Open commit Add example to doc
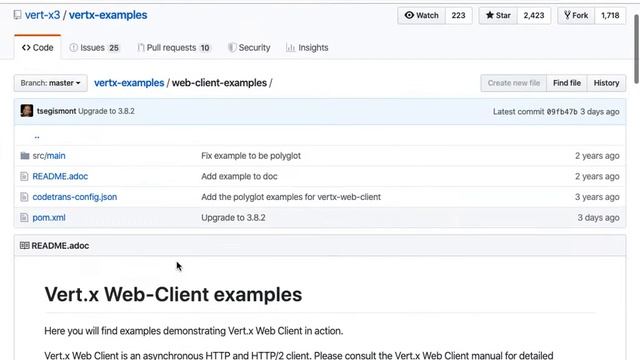 coord(239,176)
